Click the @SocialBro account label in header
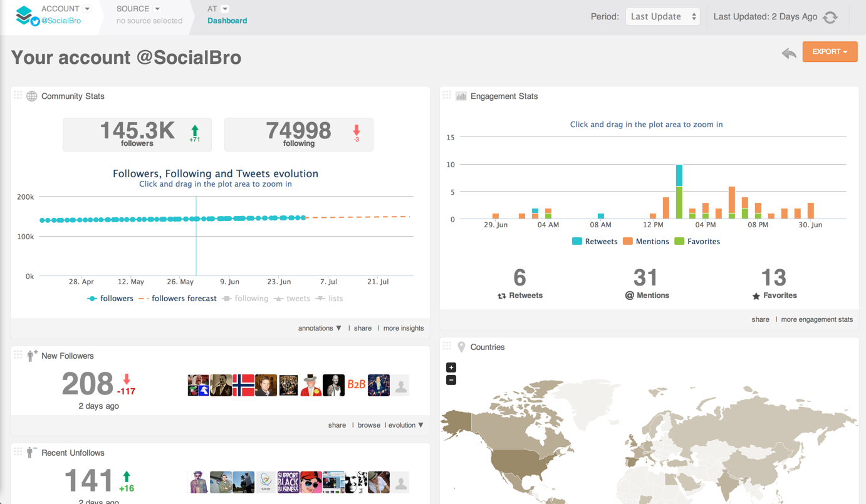This screenshot has height=504, width=866. [x=61, y=21]
